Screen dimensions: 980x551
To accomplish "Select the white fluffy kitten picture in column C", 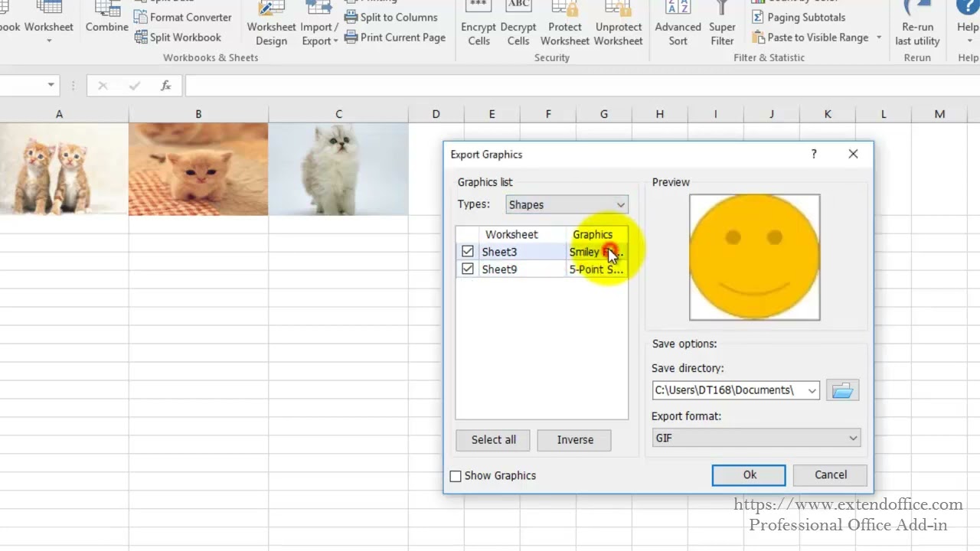I will 338,169.
